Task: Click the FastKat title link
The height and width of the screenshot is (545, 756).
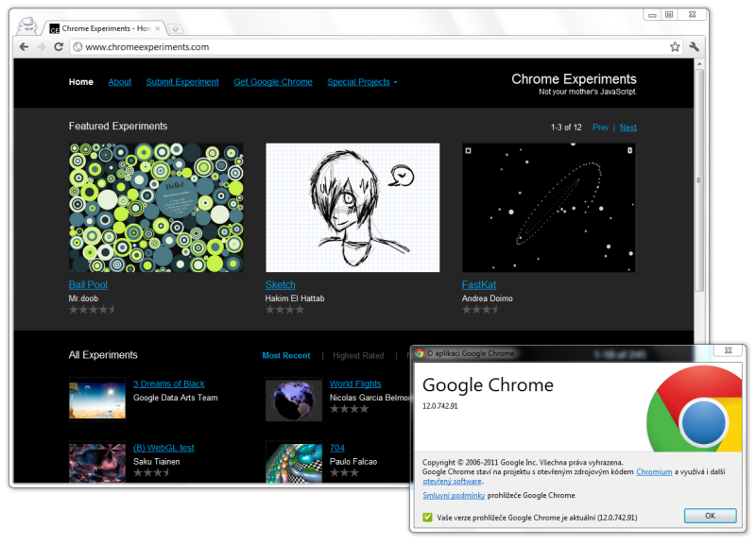Action: [479, 285]
